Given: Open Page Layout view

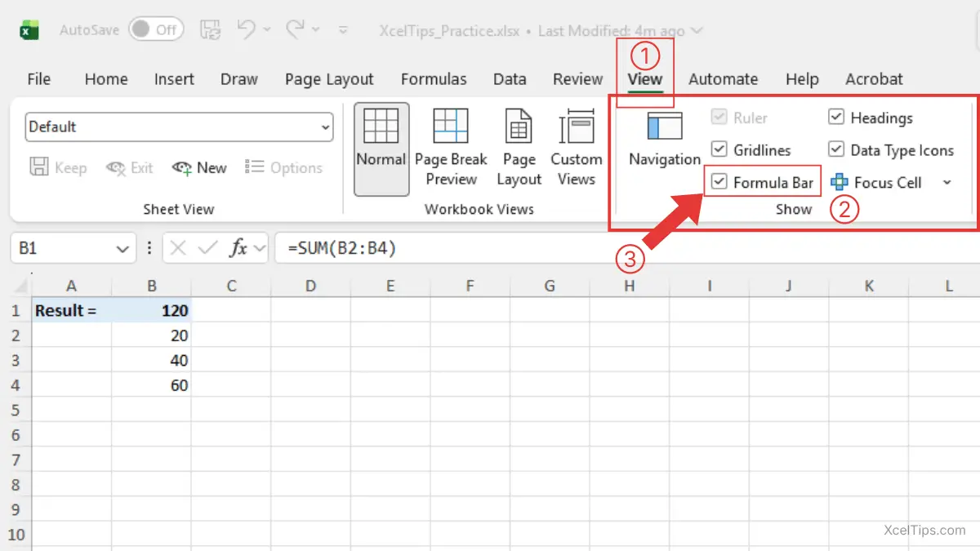Looking at the screenshot, I should [x=519, y=148].
